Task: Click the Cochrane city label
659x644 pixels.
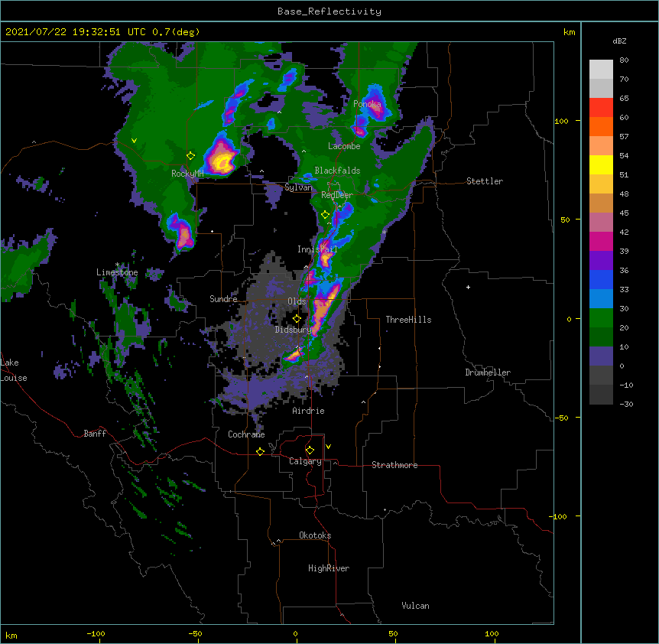Action: (x=246, y=434)
